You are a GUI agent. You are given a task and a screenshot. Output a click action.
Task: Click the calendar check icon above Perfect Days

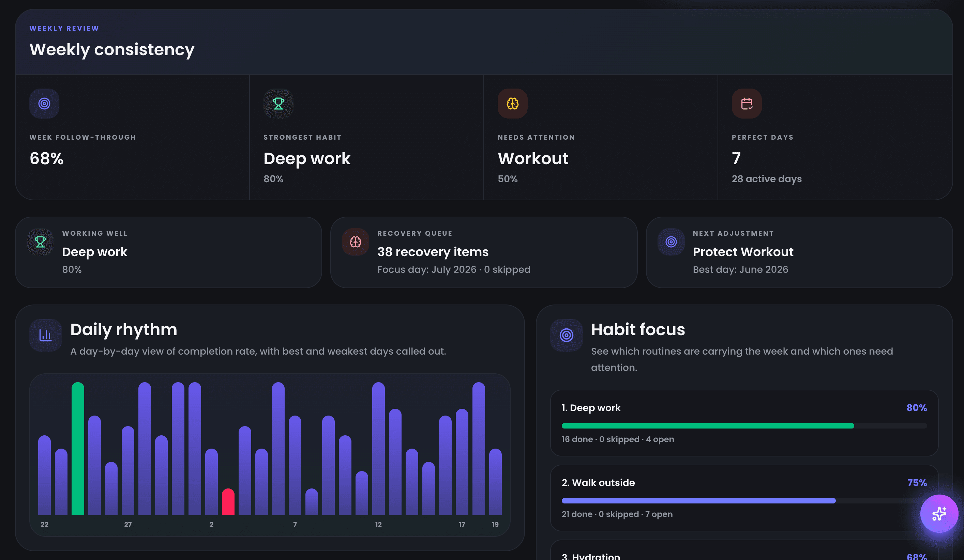(747, 104)
